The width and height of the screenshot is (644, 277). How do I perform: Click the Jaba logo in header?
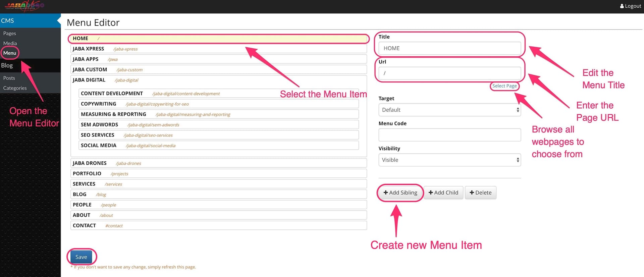24,6
